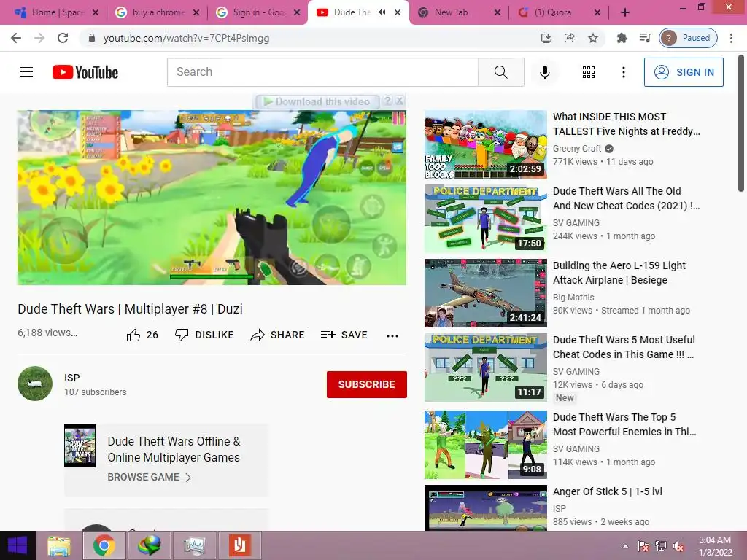This screenshot has width=747, height=560.
Task: Click the search magnifier button
Action: (x=500, y=72)
